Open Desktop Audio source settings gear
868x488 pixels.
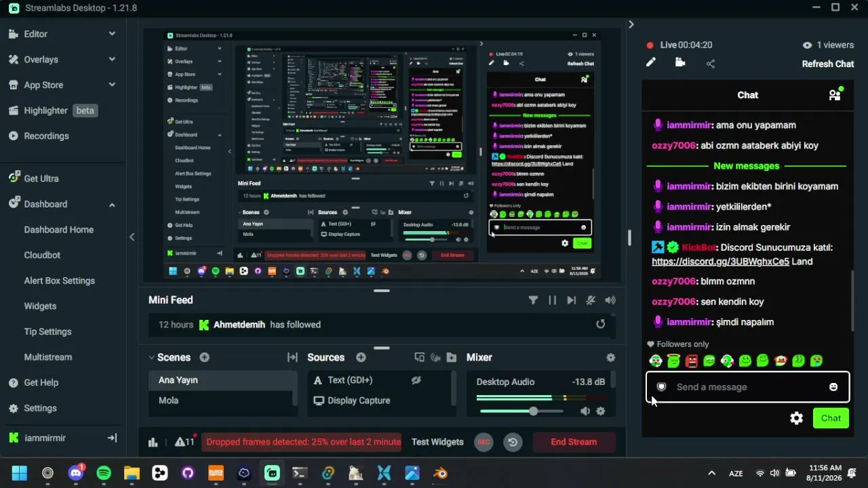600,411
